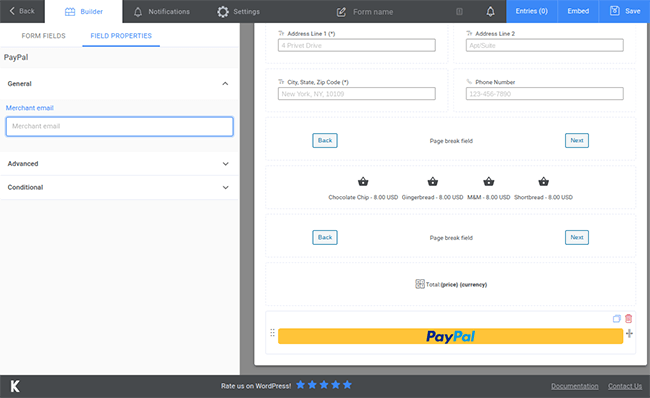Edit the form name pencil icon
Screen dimensions: 650x398
341,12
